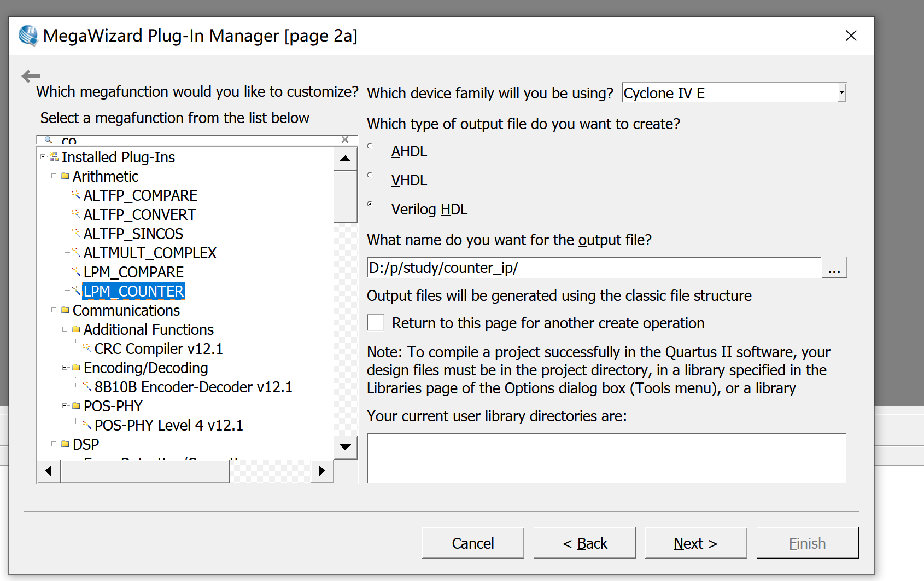This screenshot has height=581, width=924.
Task: Collapse the Additional Functions subcategory
Action: (x=65, y=329)
